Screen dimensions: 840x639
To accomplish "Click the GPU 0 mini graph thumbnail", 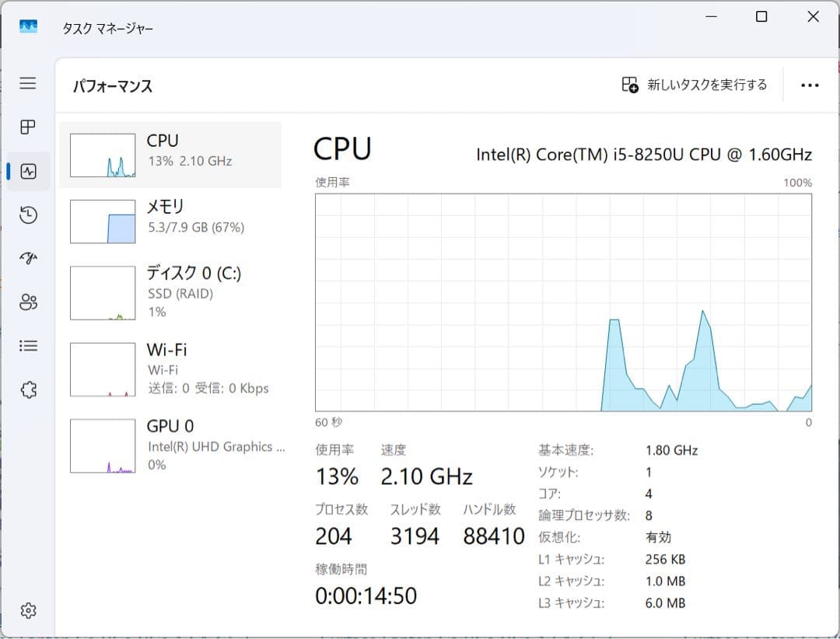I will [x=102, y=445].
